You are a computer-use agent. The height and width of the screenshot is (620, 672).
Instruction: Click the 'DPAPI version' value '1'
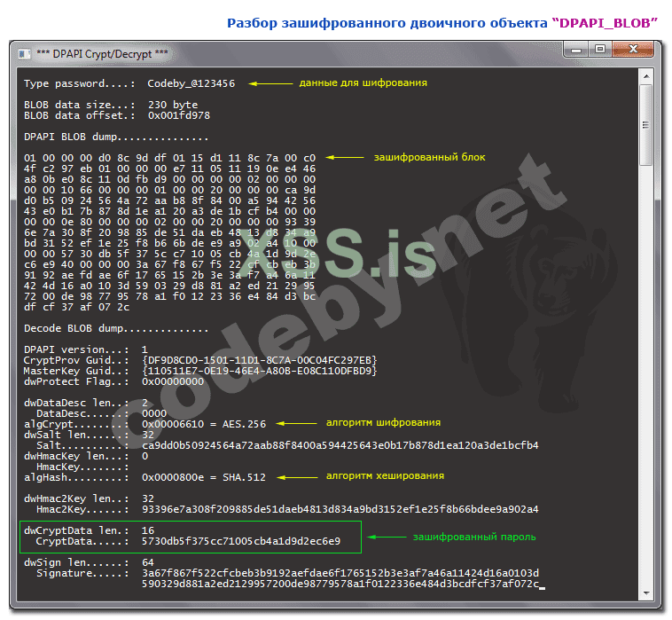coord(145,349)
